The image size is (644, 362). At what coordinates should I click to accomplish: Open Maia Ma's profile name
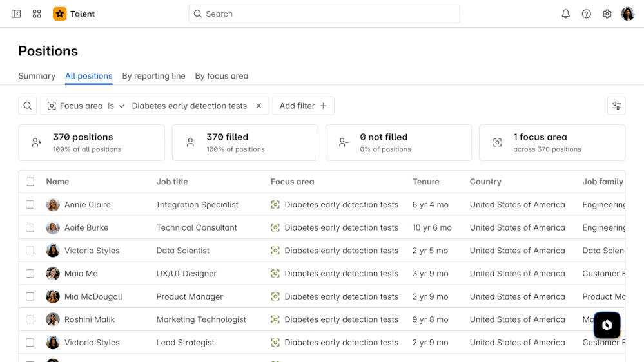[x=81, y=273]
